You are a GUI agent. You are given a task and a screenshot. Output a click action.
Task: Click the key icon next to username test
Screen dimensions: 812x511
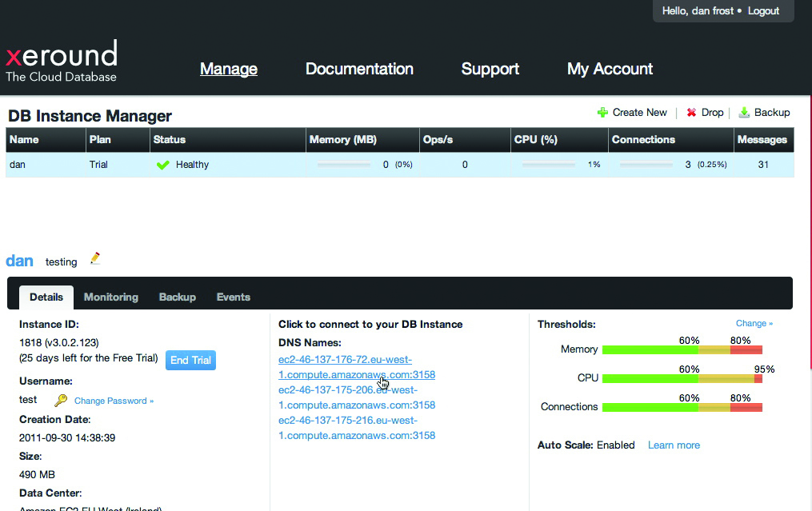point(61,400)
